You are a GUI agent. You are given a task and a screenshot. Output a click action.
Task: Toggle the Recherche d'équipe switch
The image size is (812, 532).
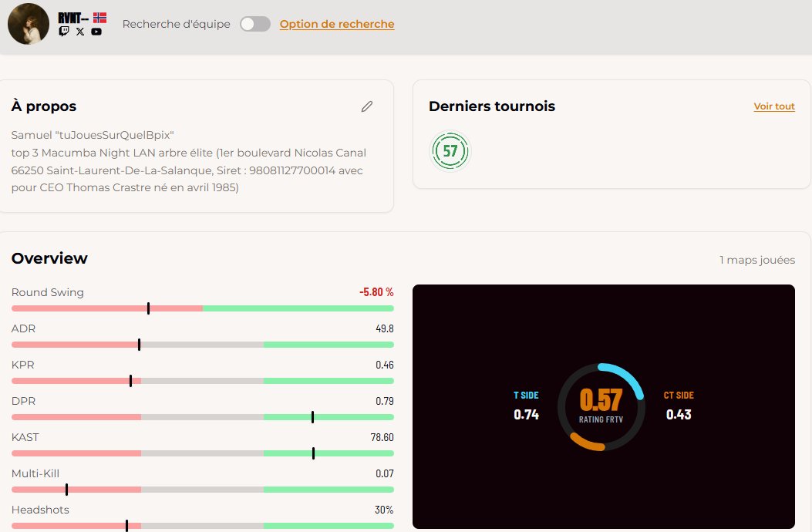(x=255, y=24)
